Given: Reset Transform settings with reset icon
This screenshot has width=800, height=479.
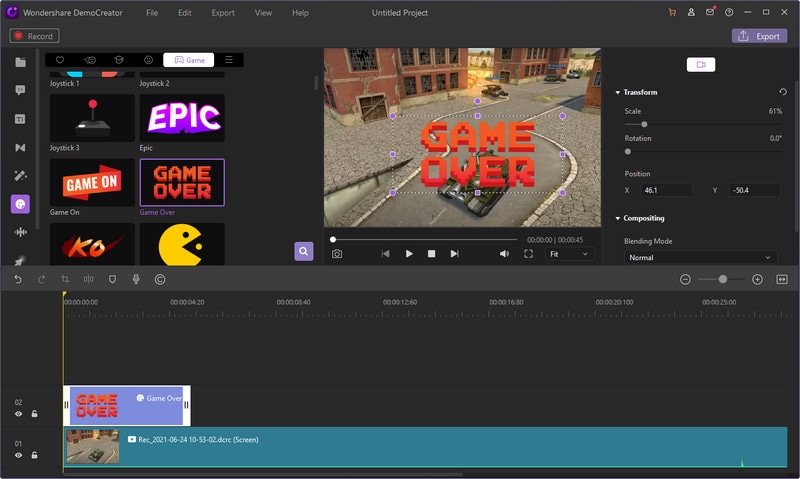Looking at the screenshot, I should [x=783, y=92].
